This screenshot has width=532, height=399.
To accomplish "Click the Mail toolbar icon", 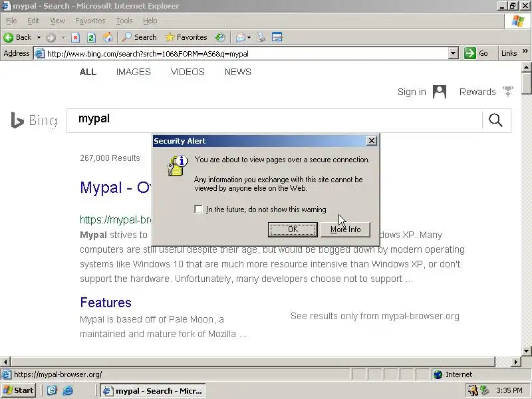I will [241, 37].
